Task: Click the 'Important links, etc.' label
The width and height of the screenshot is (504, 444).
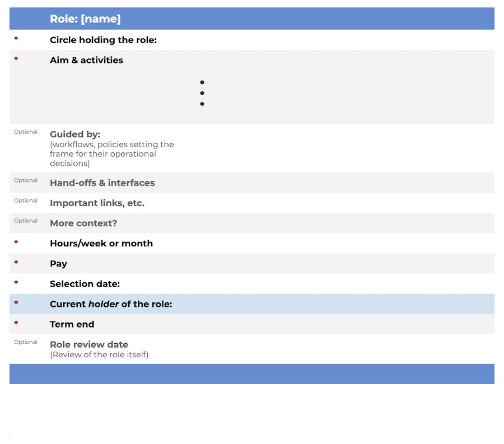Action: point(97,203)
